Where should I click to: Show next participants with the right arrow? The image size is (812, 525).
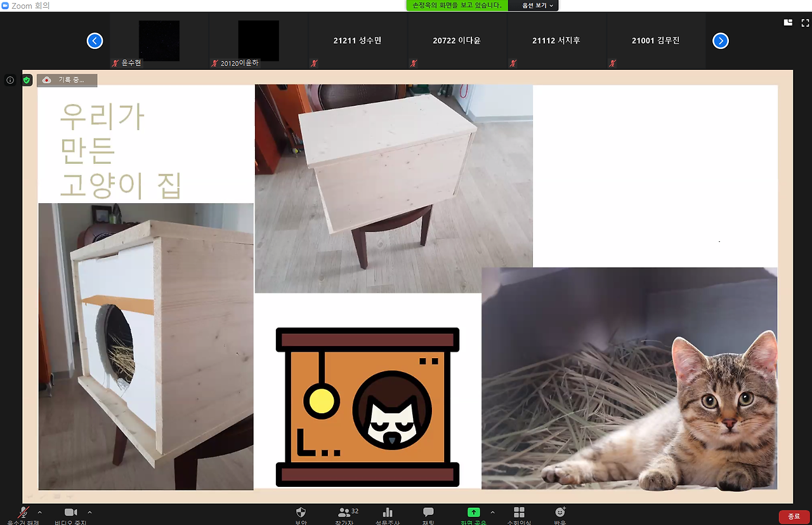(x=721, y=41)
